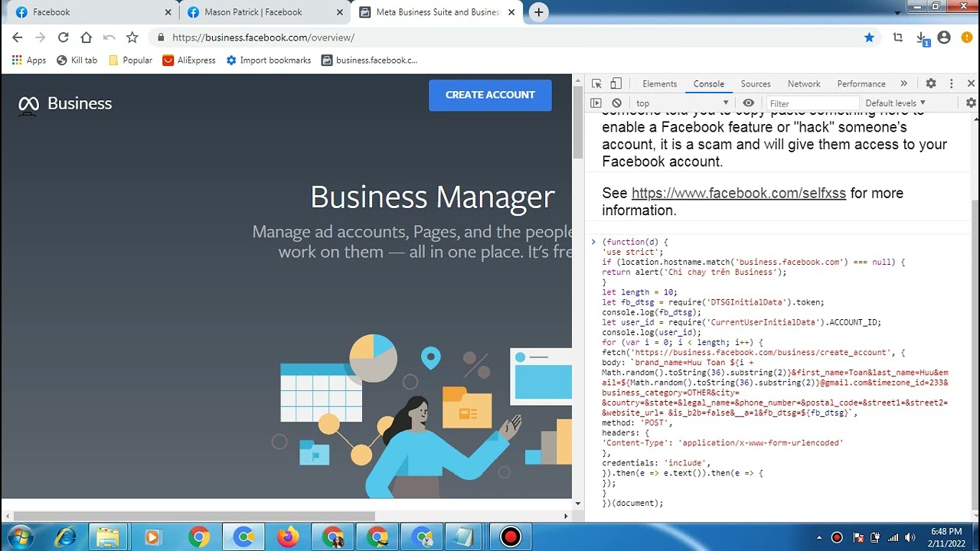Screen dimensions: 980x551
Task: Open the crop extension icon in toolbar
Action: click(898, 37)
